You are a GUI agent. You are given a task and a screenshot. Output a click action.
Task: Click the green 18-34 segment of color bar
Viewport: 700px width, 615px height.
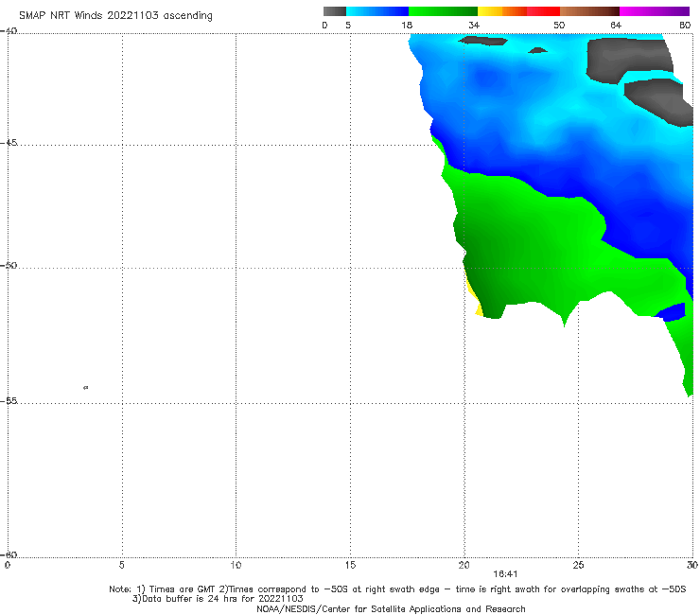click(443, 11)
